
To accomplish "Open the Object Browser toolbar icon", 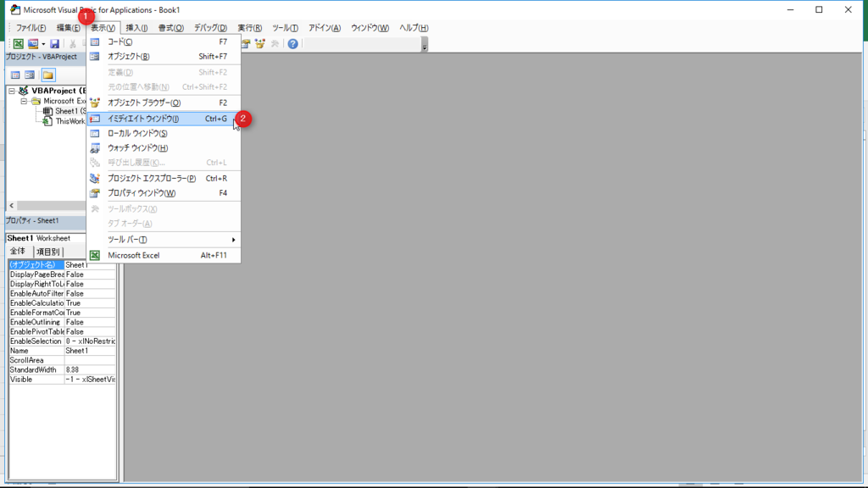I will (259, 43).
